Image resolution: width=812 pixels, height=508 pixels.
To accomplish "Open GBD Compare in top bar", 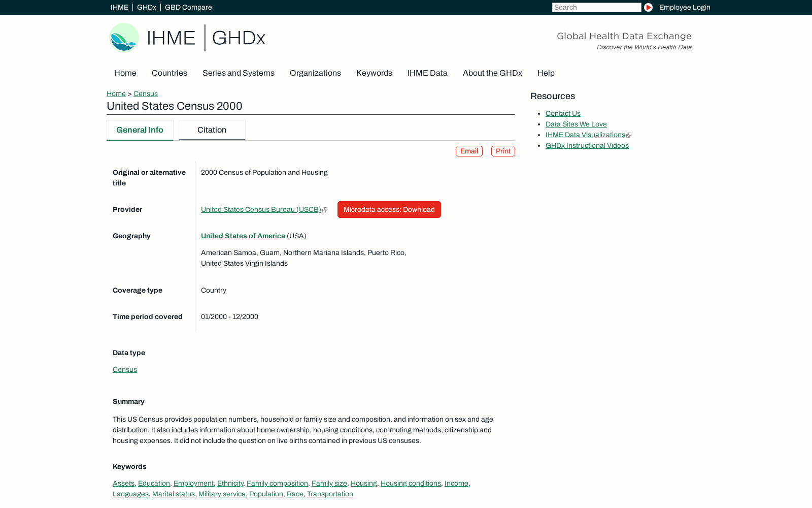I will [x=188, y=7].
